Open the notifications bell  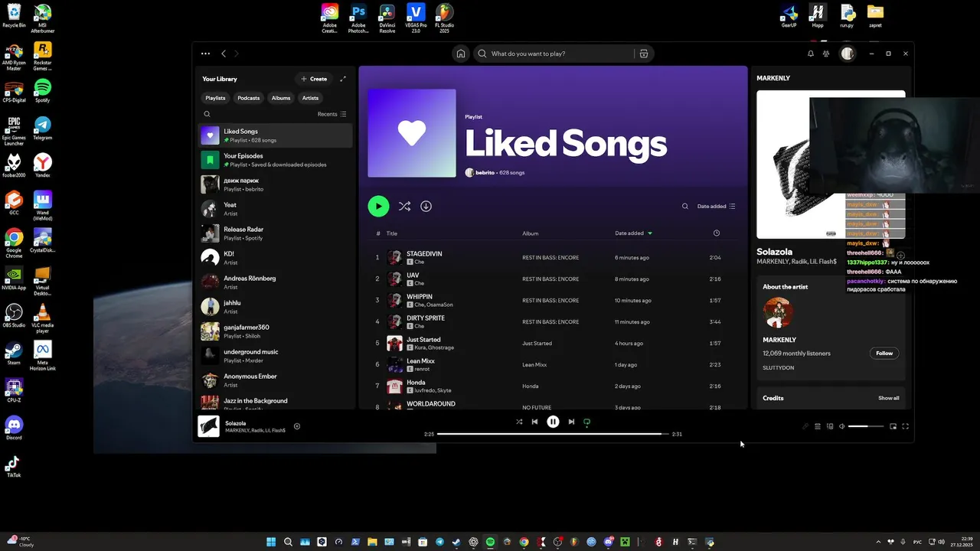pyautogui.click(x=811, y=54)
